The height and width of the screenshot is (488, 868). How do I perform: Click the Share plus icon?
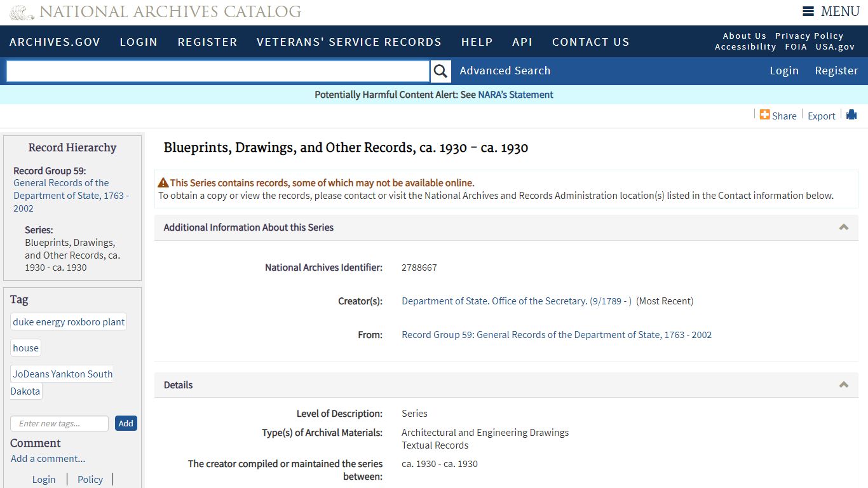[x=764, y=115]
